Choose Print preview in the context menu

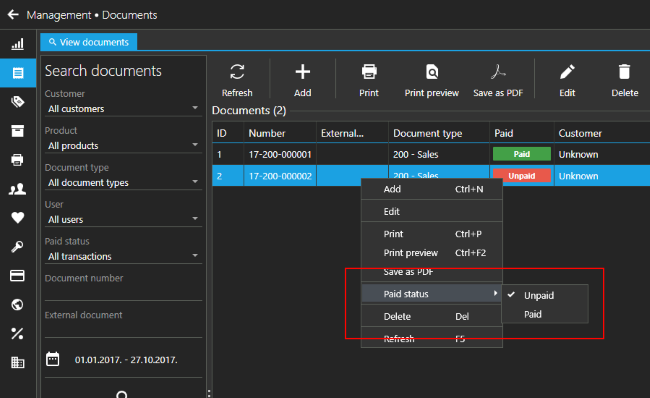click(432, 253)
